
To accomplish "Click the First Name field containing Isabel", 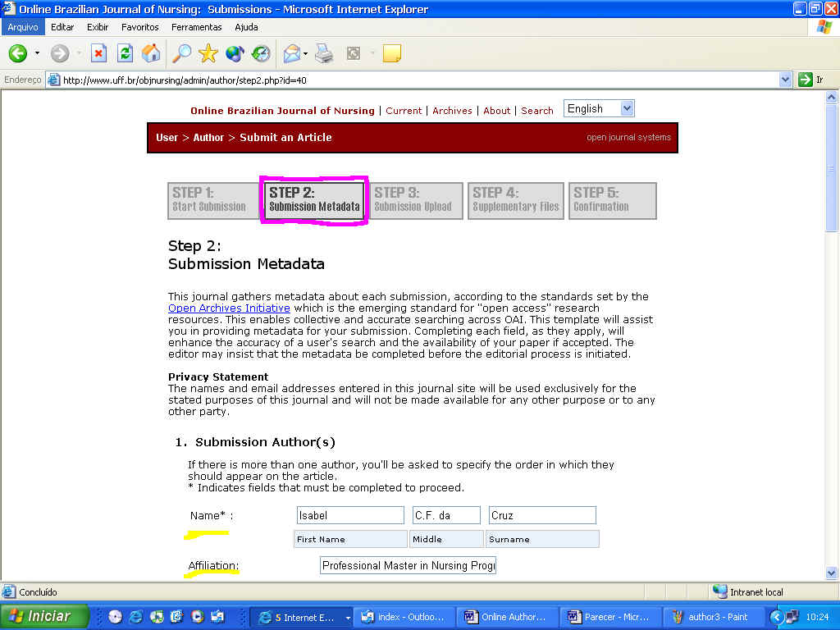I will point(350,515).
